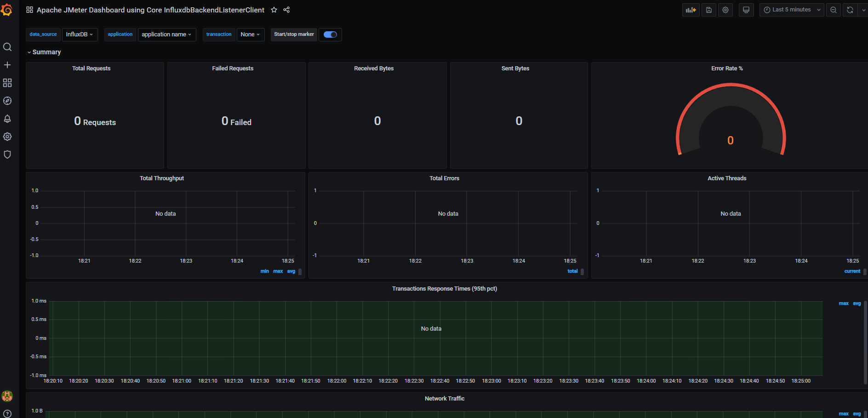Open the Error Rate % panel title menu
Viewport: 868px width, 418px height.
tap(727, 69)
